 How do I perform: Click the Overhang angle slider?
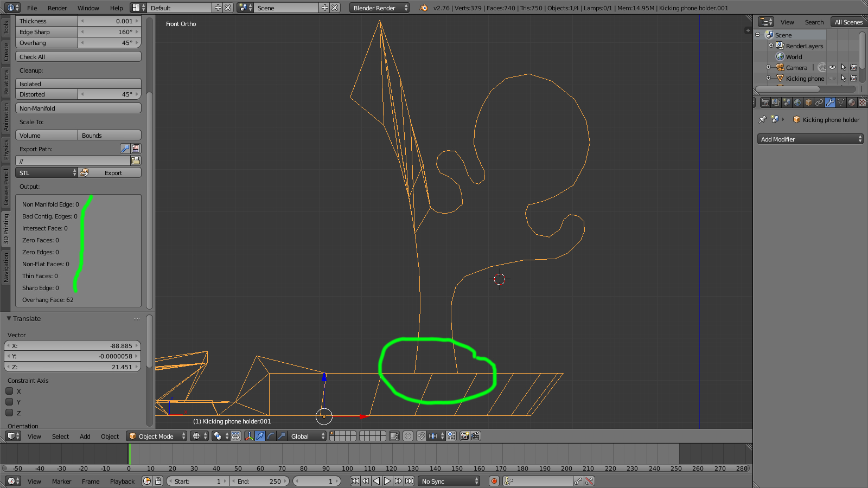110,42
